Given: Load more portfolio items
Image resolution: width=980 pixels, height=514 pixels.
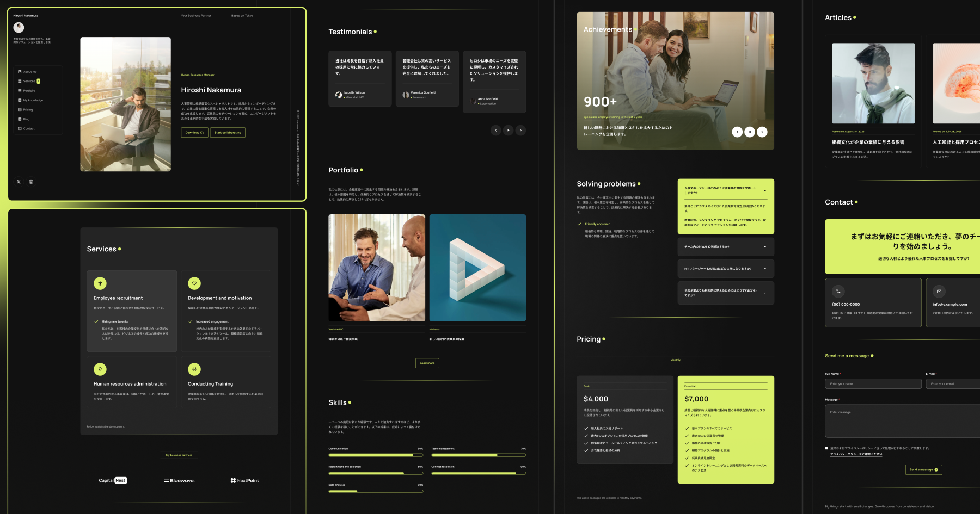Looking at the screenshot, I should click(x=427, y=363).
